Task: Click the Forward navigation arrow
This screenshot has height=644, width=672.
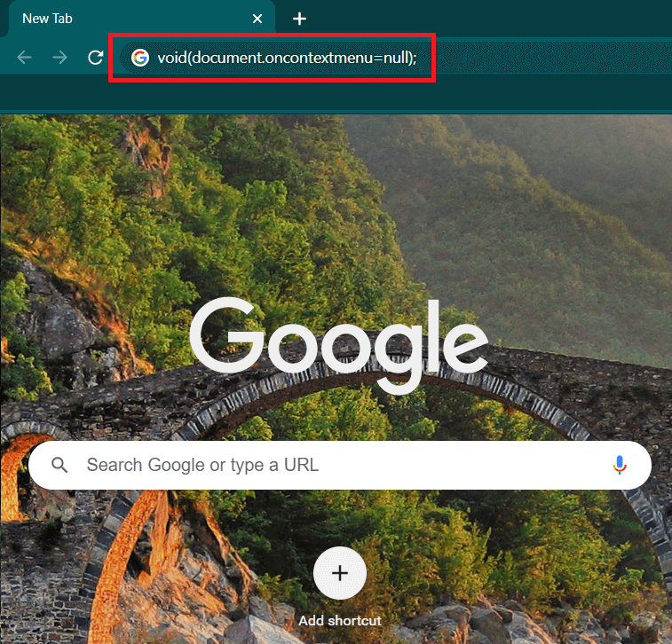Action: [59, 58]
